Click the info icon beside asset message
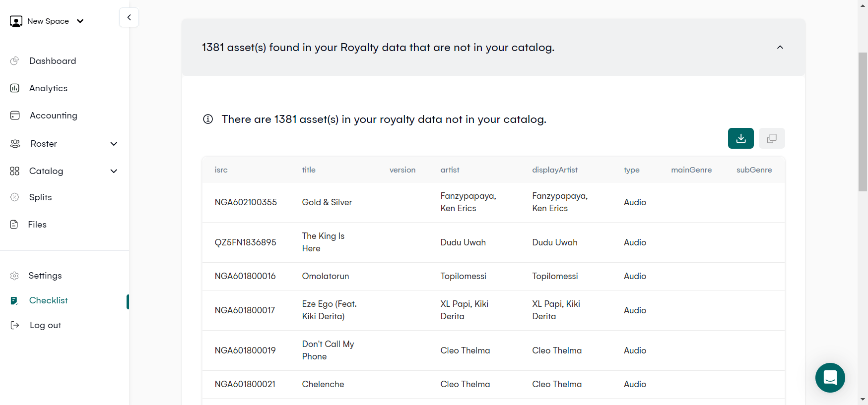Screen dimensions: 868x405 pyautogui.click(x=208, y=119)
